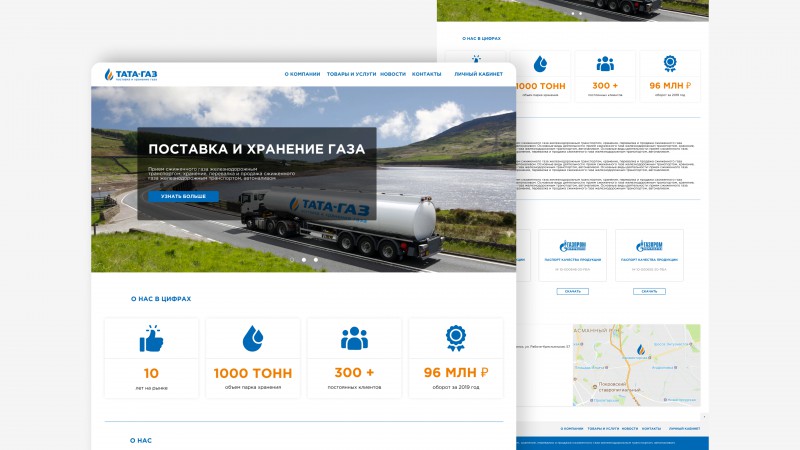Click the water drop icon above 1000 ТОНН
The image size is (800, 450).
(x=253, y=338)
